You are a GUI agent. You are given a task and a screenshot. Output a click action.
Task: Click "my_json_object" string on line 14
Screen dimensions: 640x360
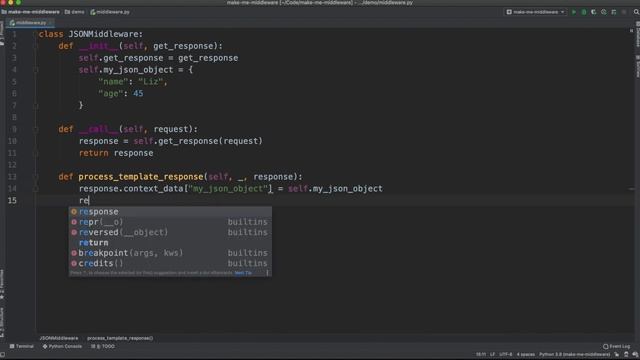[229, 189]
